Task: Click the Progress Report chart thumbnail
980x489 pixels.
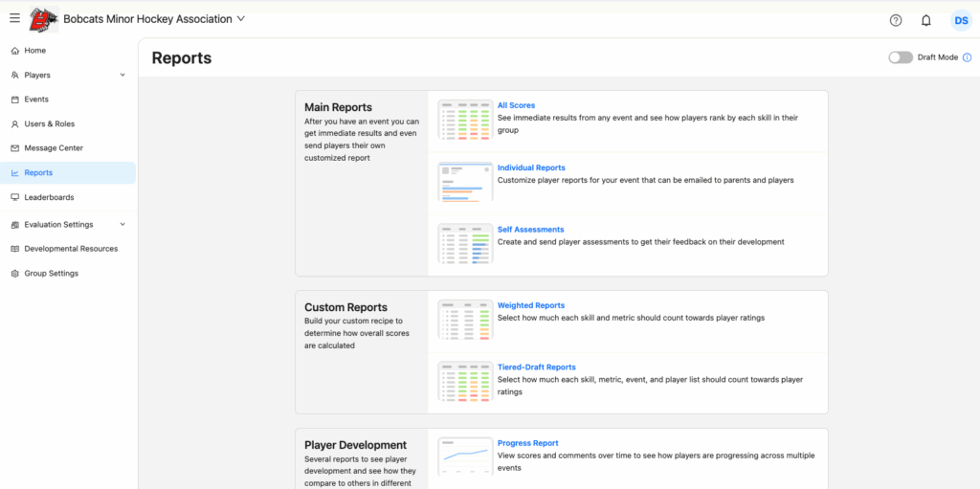Action: pos(465,456)
